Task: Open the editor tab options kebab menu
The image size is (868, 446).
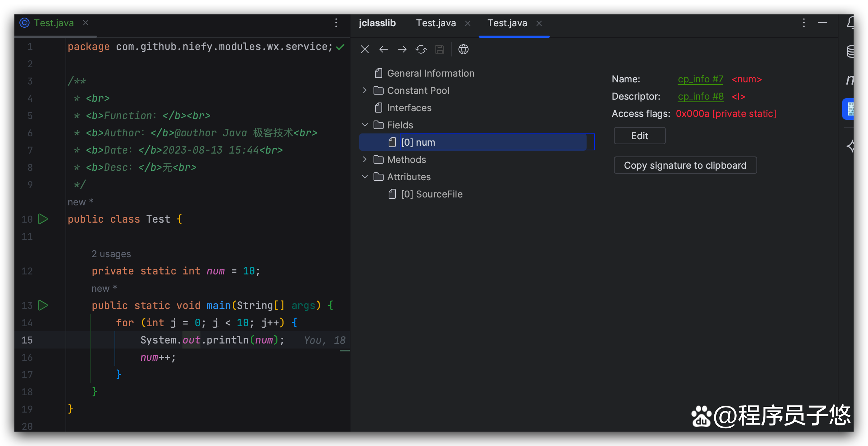Action: tap(336, 23)
